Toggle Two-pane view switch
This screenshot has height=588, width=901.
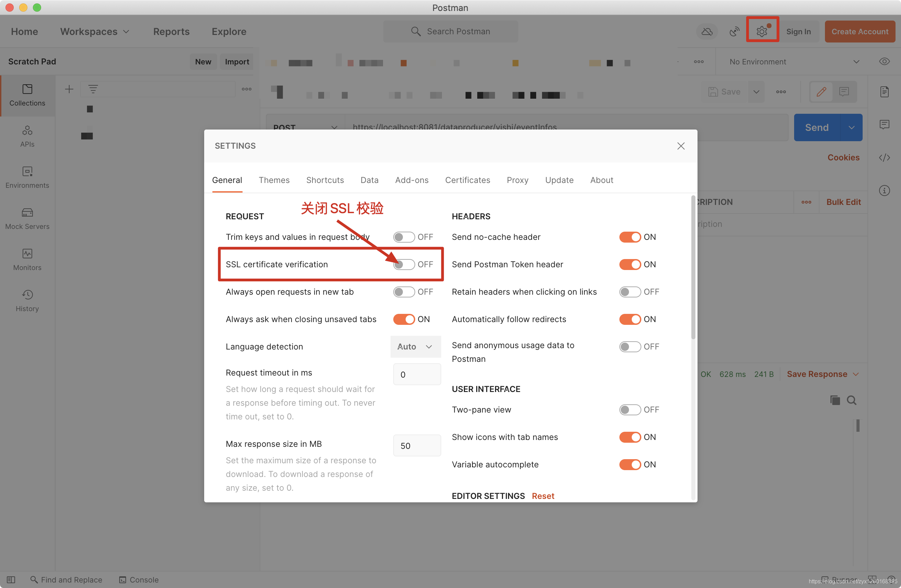pyautogui.click(x=630, y=409)
